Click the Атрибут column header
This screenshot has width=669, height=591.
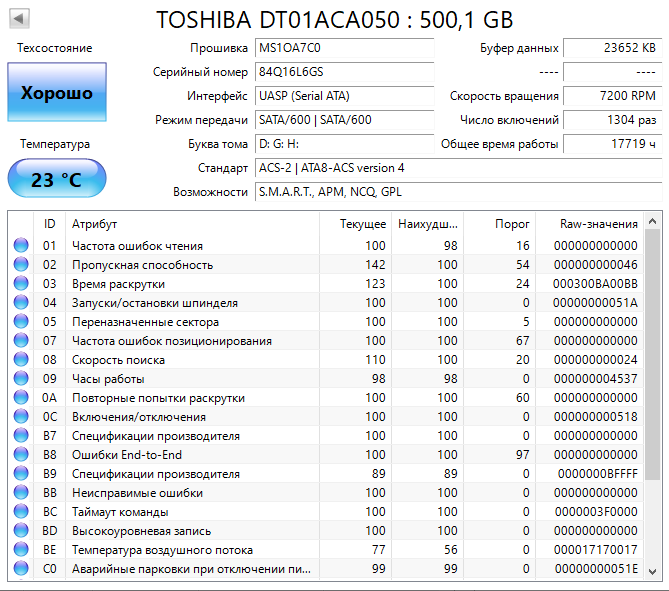192,224
